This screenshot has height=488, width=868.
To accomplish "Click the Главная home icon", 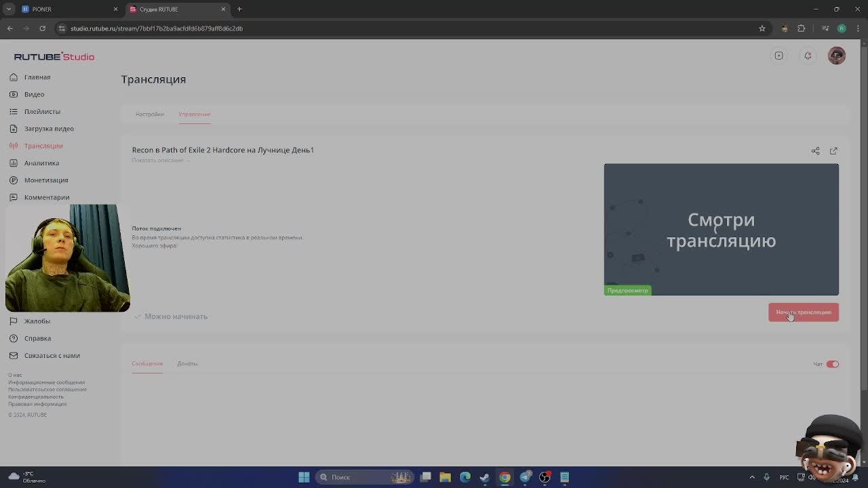I will (x=14, y=77).
